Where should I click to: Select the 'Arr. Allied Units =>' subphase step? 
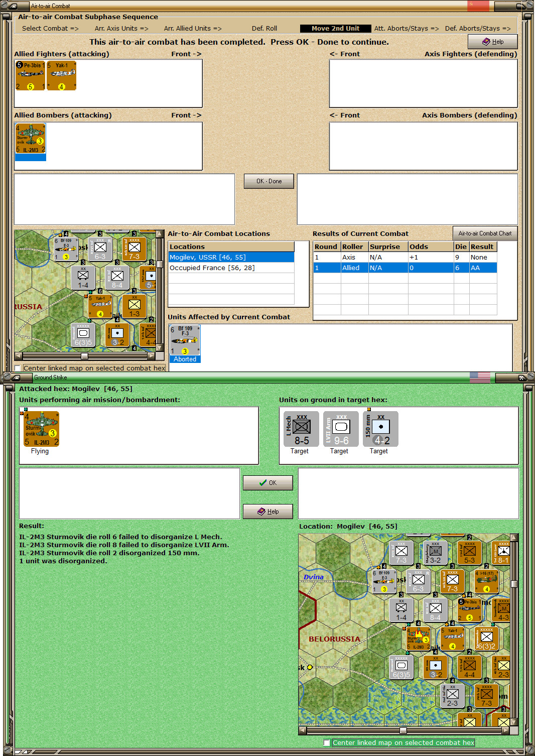click(x=193, y=28)
